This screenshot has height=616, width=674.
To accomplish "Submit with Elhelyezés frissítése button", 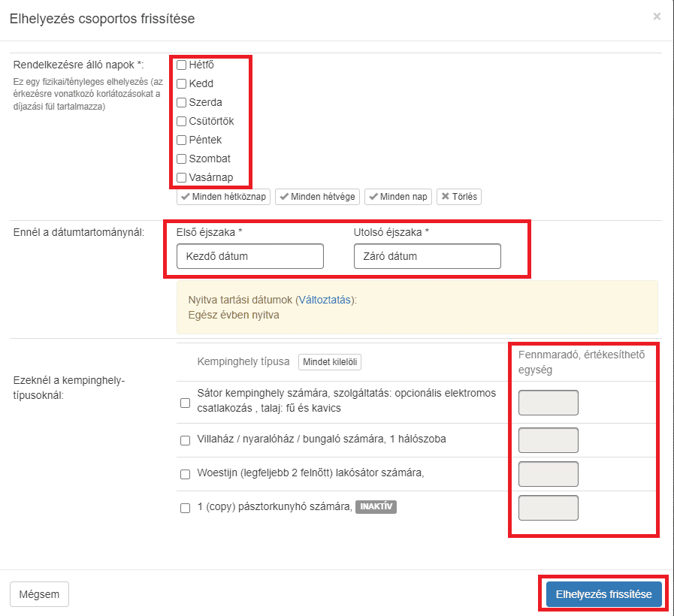I will pos(604,594).
